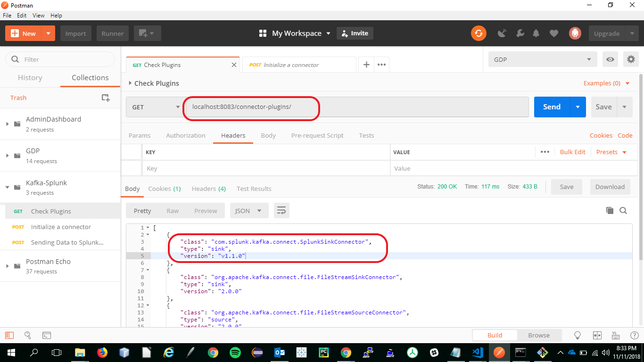Open the help question mark icon
Viewport: 644px width, 362px height.
pos(634,335)
